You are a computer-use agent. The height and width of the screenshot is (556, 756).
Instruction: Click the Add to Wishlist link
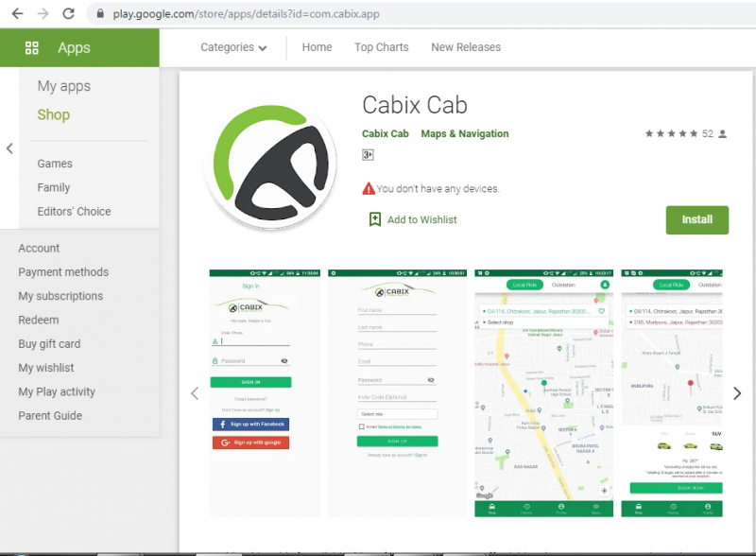tap(421, 220)
